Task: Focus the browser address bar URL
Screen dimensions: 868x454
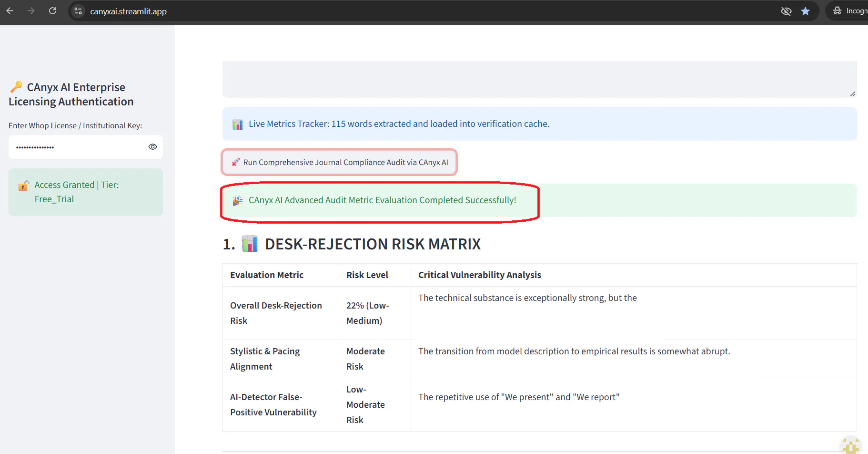Action: [129, 11]
